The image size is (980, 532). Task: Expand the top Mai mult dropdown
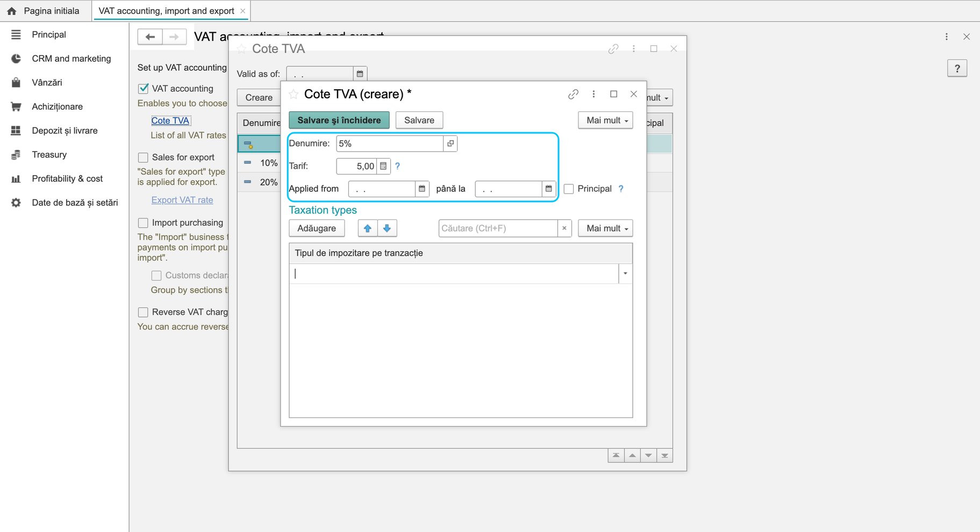(x=605, y=120)
